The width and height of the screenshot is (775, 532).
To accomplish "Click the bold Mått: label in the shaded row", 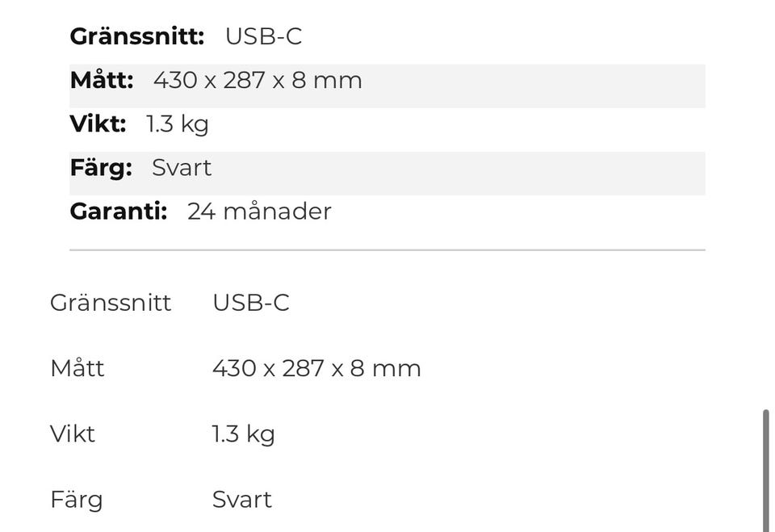I will coord(102,80).
